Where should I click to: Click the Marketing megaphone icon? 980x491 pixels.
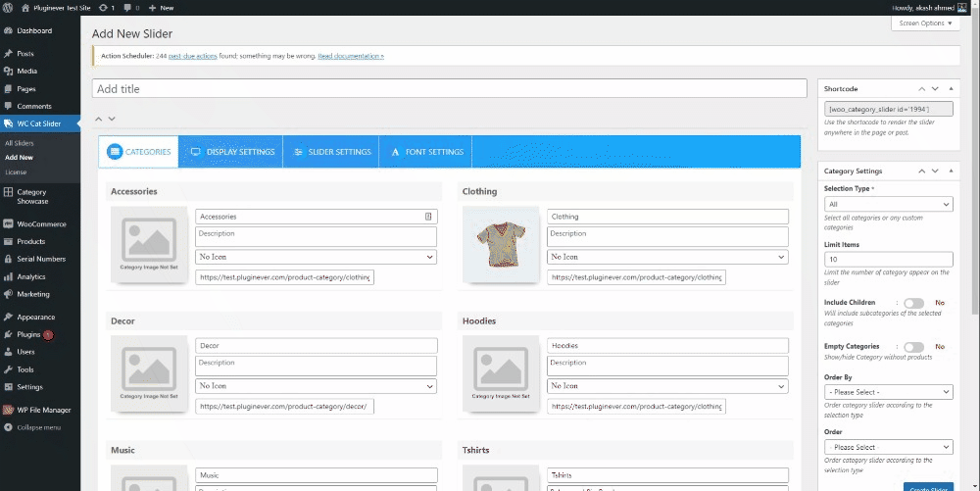point(8,294)
